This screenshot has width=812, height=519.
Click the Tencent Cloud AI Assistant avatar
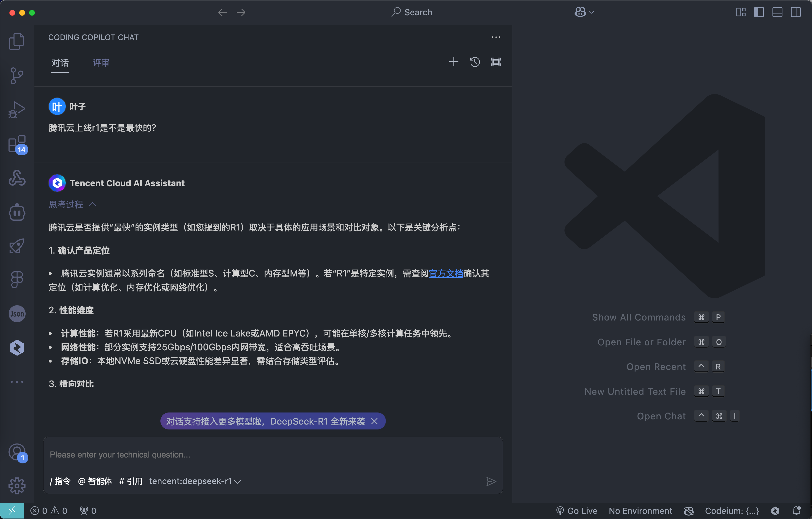point(57,183)
